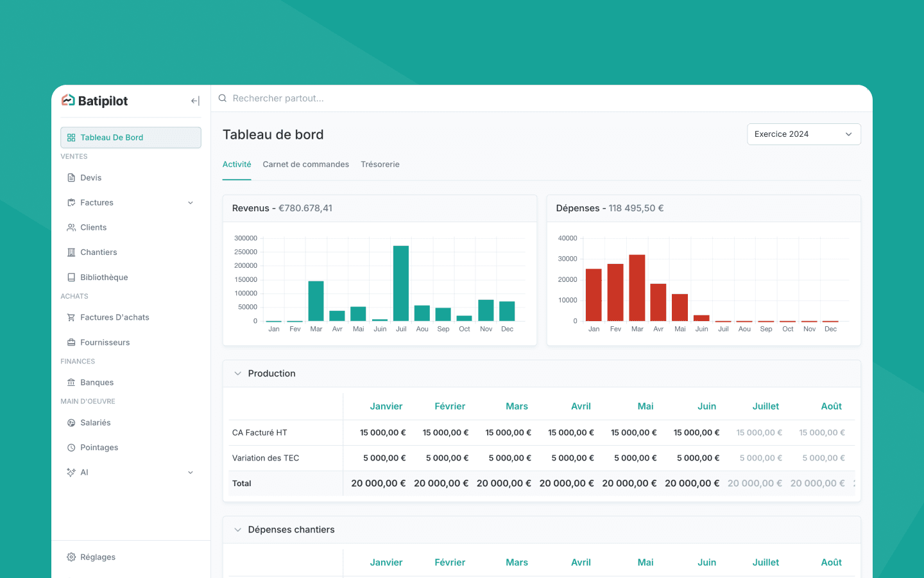
Task: Open Bibliothèque using its book icon
Action: tap(71, 277)
